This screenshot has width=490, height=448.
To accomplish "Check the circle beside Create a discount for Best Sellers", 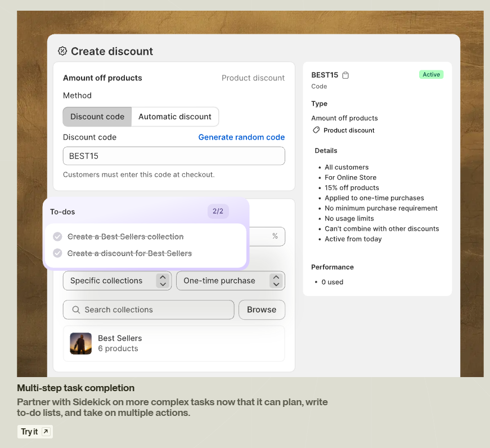I will tap(57, 253).
